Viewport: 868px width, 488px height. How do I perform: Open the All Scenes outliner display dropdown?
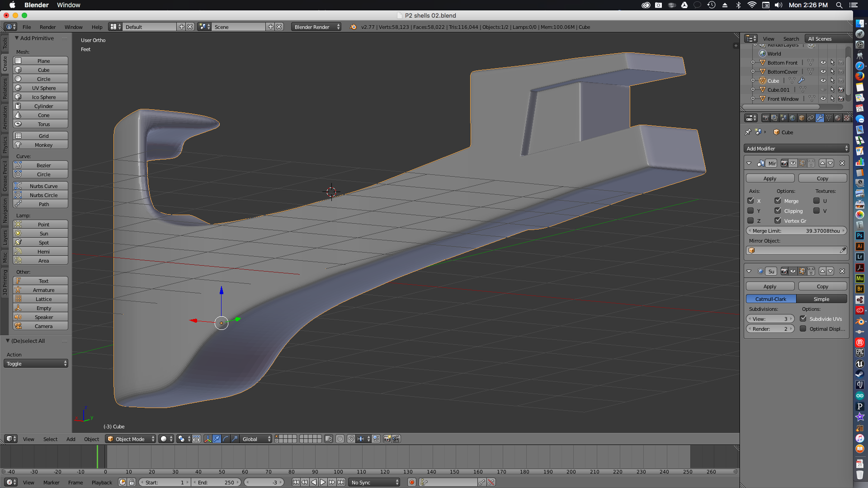828,38
